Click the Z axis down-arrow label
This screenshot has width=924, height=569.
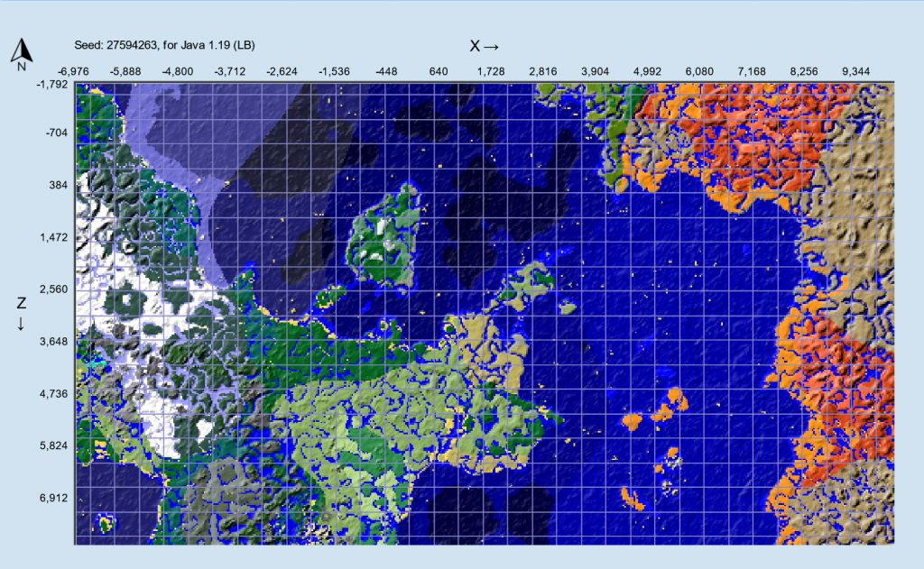click(x=20, y=312)
